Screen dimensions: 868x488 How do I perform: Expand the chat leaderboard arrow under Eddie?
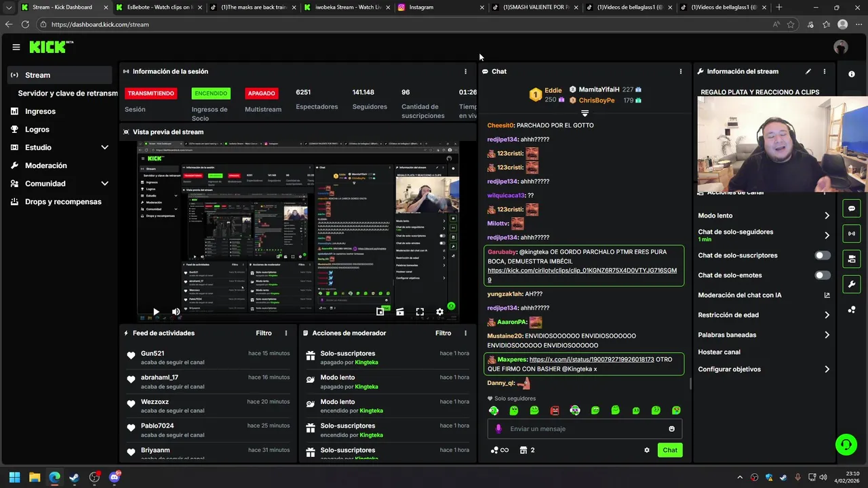[585, 113]
